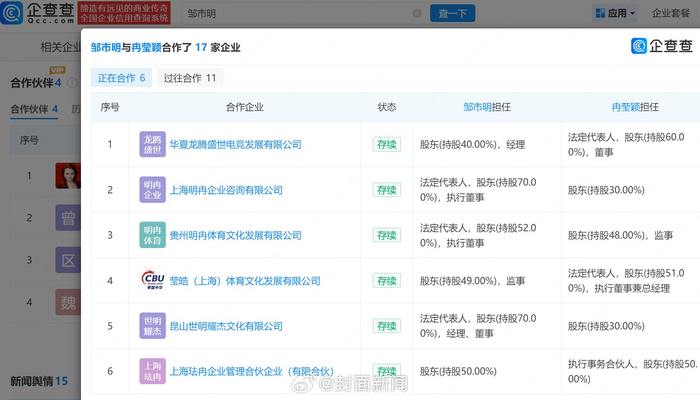Open the 应用 dropdown menu

pyautogui.click(x=615, y=13)
